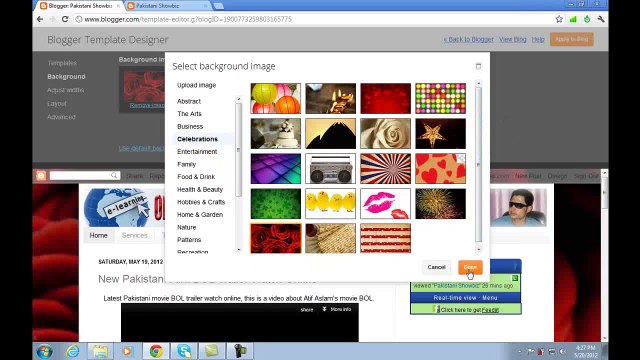Select Food & Drink category
The width and height of the screenshot is (640, 360).
point(196,177)
